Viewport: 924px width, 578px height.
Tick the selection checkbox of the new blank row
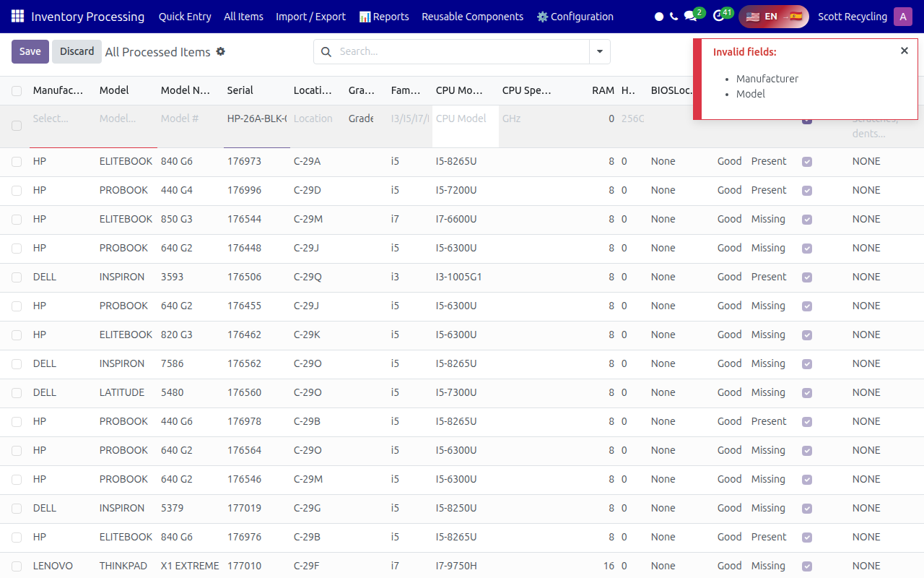(x=17, y=126)
